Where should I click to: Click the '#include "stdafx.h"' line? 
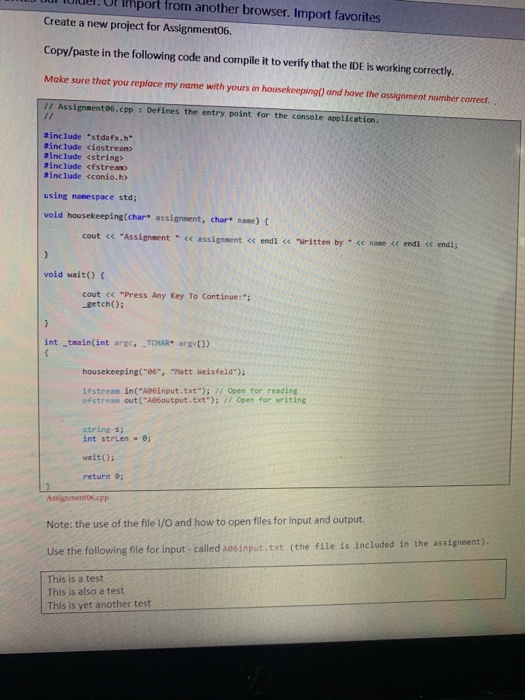click(88, 137)
